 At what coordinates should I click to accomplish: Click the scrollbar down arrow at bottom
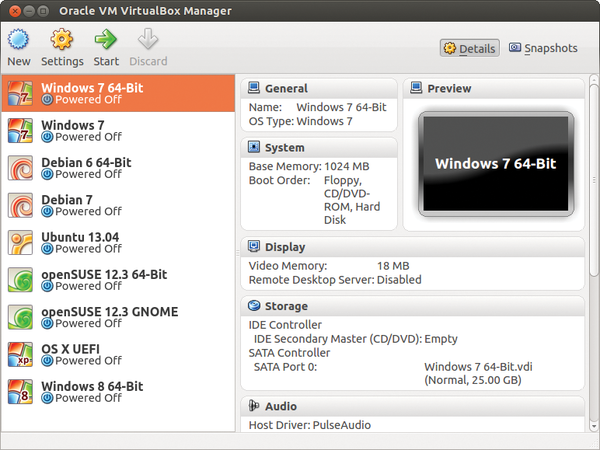(593, 426)
